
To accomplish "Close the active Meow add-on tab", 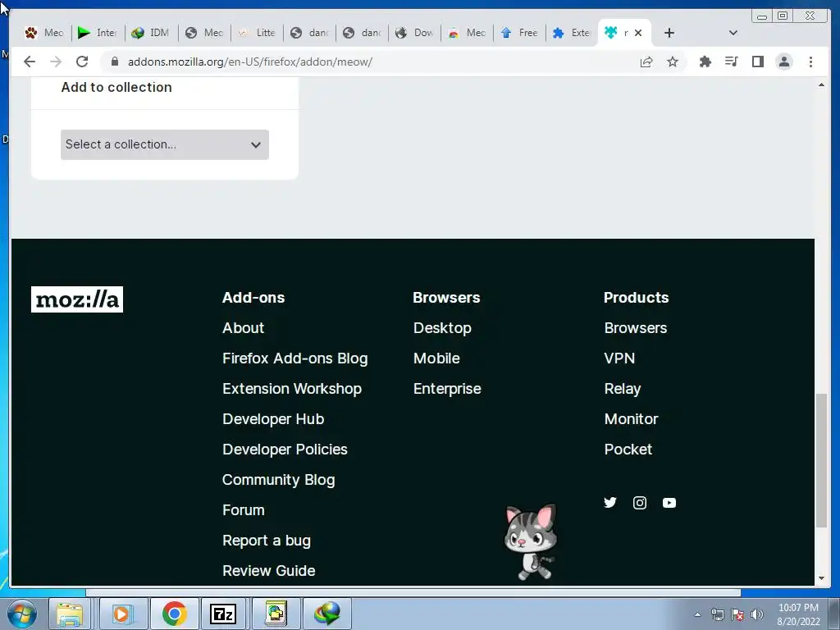I will [x=638, y=33].
